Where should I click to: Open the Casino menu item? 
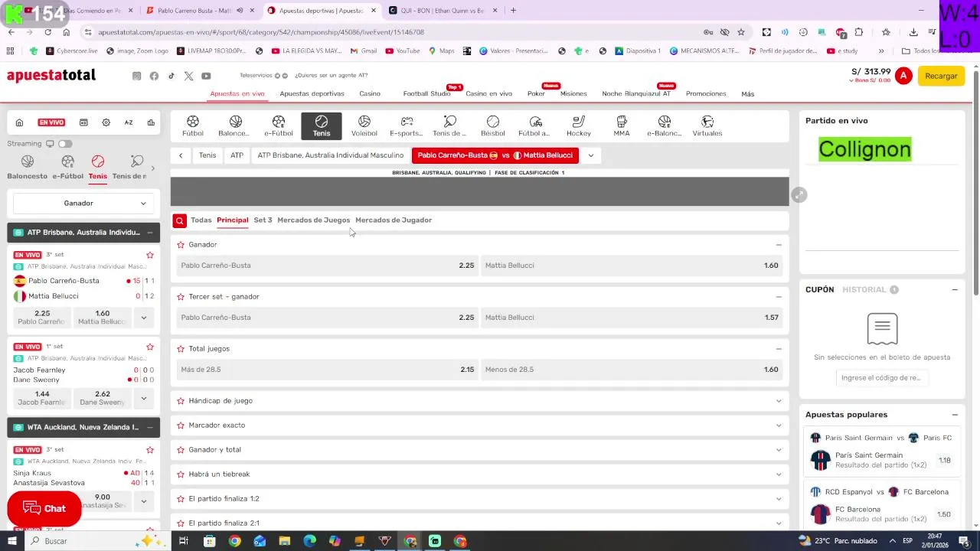(370, 93)
